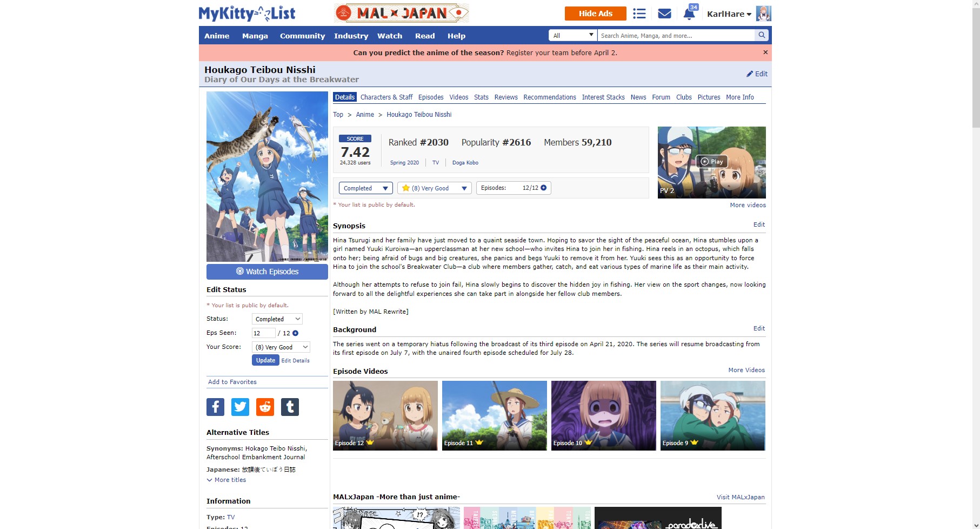Open the notifications bell icon
This screenshot has width=980, height=529.
pos(689,14)
